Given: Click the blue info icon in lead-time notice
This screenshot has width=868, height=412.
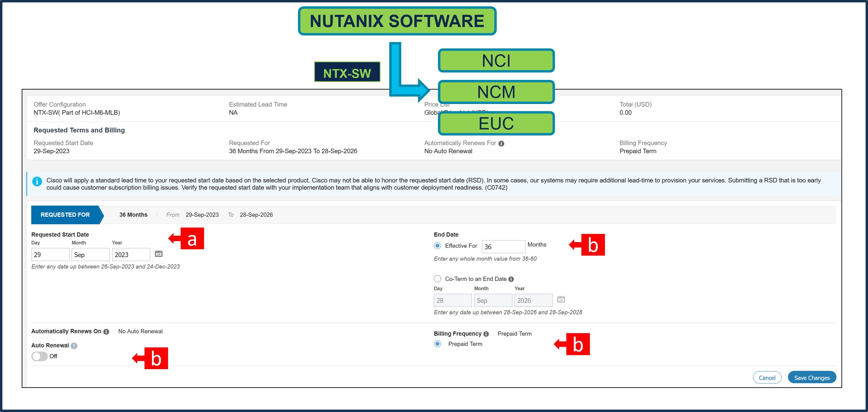Looking at the screenshot, I should (x=37, y=181).
